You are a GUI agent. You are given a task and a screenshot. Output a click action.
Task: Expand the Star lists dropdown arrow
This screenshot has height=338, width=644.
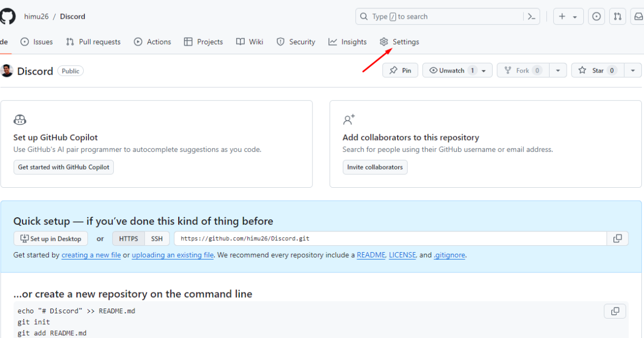click(633, 71)
